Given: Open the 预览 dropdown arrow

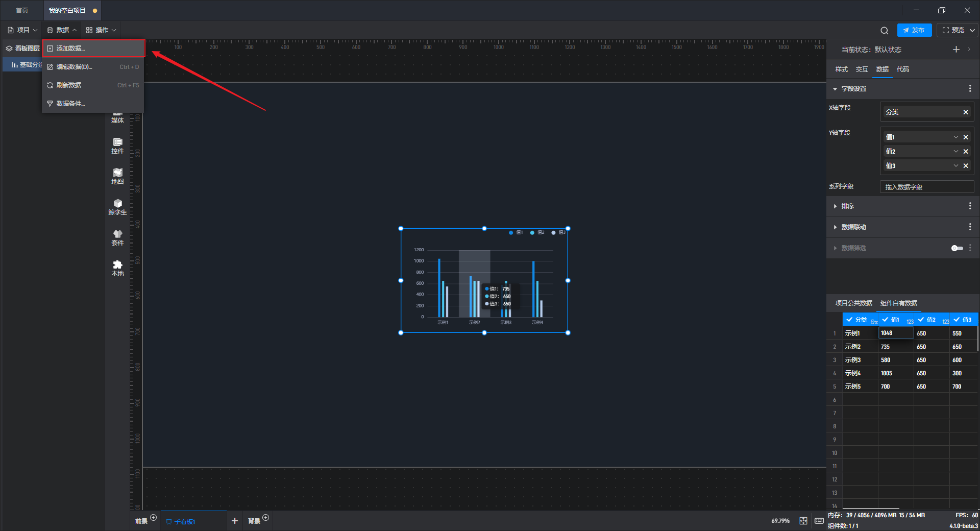Looking at the screenshot, I should [972, 30].
